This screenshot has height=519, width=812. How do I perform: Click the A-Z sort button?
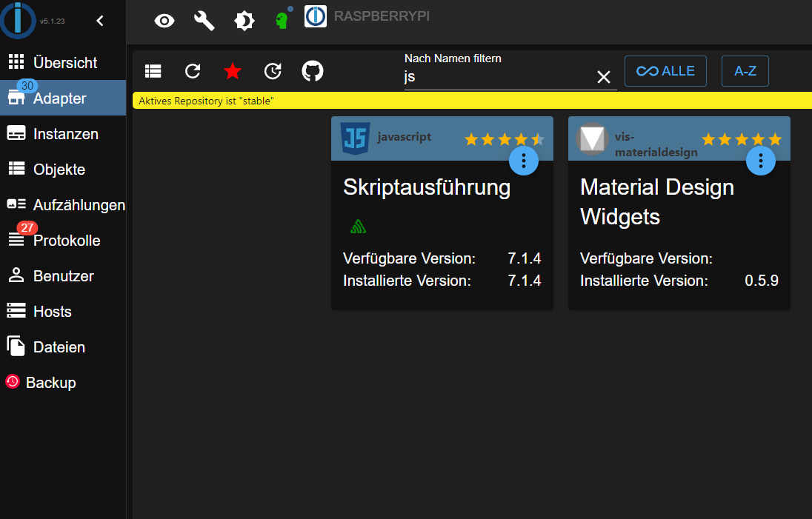pyautogui.click(x=745, y=71)
